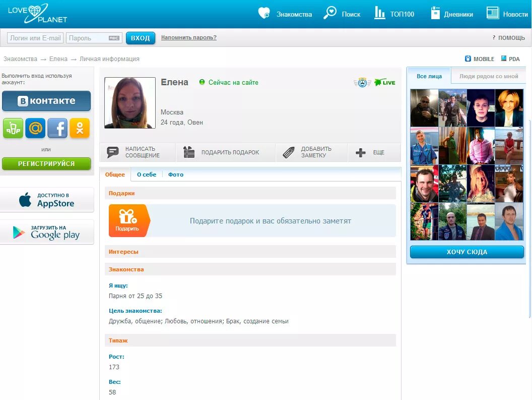Click the page scrollbar on the right
532x400 pixels.
click(x=529, y=219)
